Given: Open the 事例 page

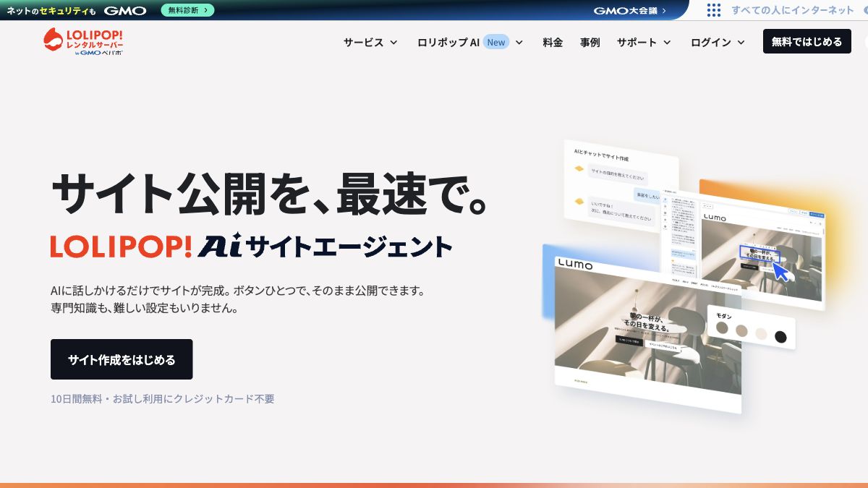Looking at the screenshot, I should [590, 42].
